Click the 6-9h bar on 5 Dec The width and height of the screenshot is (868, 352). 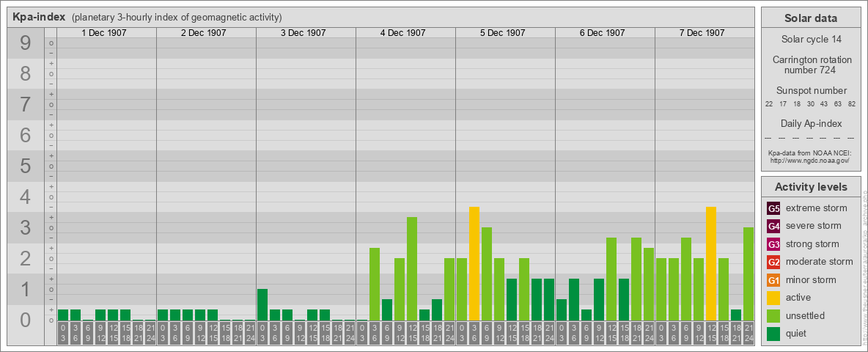coord(487,274)
